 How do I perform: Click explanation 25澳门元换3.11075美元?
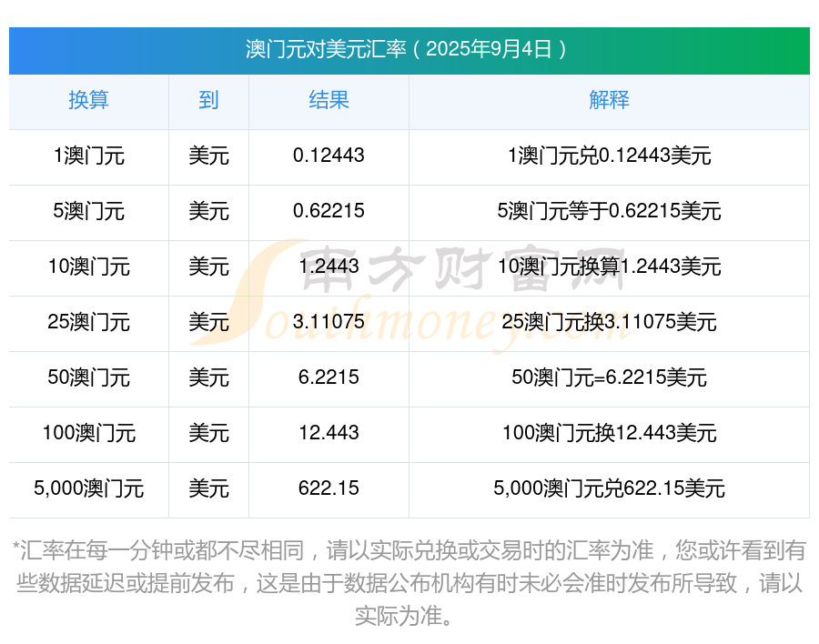tap(609, 322)
